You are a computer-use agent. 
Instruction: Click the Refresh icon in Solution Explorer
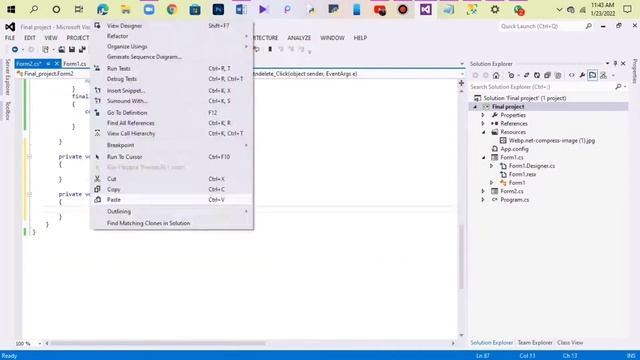click(537, 75)
